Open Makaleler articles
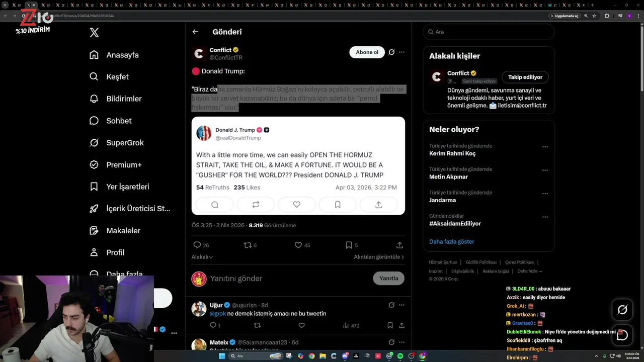 tap(115, 231)
